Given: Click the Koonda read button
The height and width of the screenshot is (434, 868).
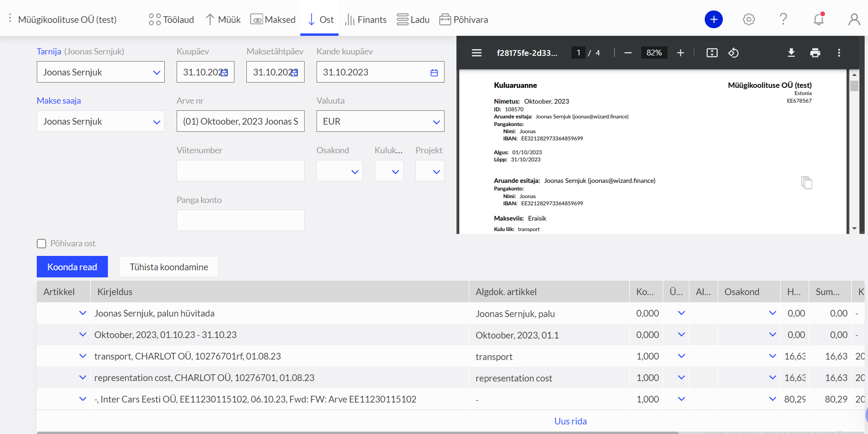Looking at the screenshot, I should (x=72, y=267).
